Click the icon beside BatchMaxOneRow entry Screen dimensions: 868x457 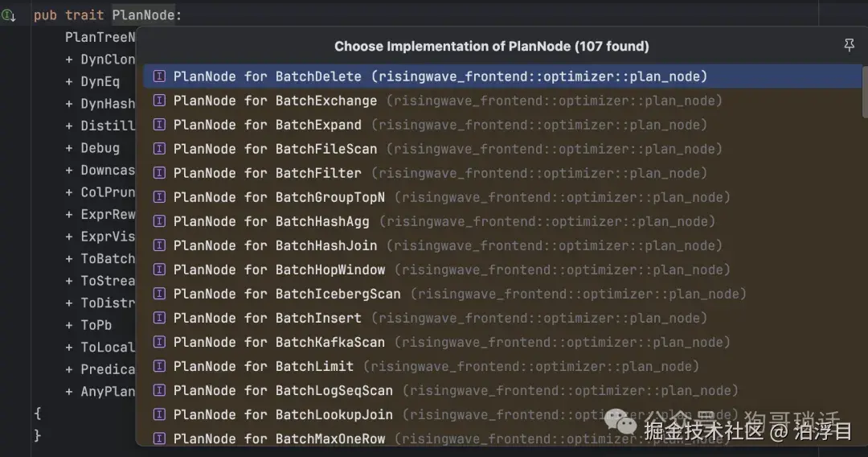(x=159, y=438)
